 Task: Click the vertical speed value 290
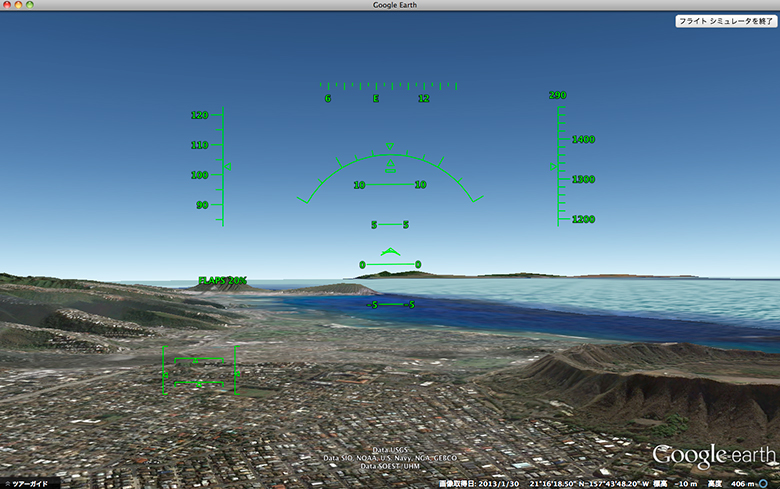pos(557,96)
